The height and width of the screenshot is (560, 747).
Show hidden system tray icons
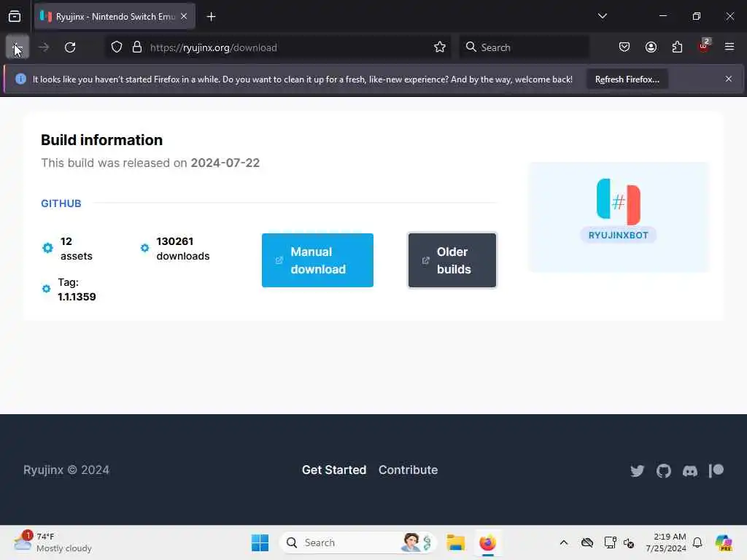click(564, 542)
